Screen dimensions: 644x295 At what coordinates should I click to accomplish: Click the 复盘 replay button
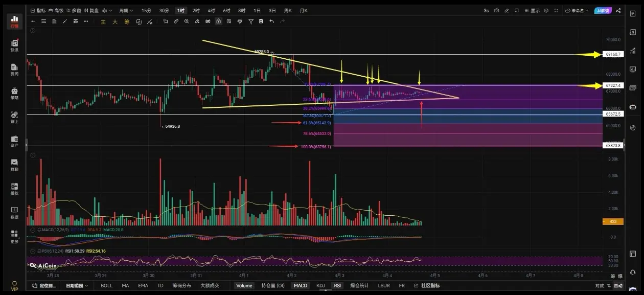coord(91,10)
